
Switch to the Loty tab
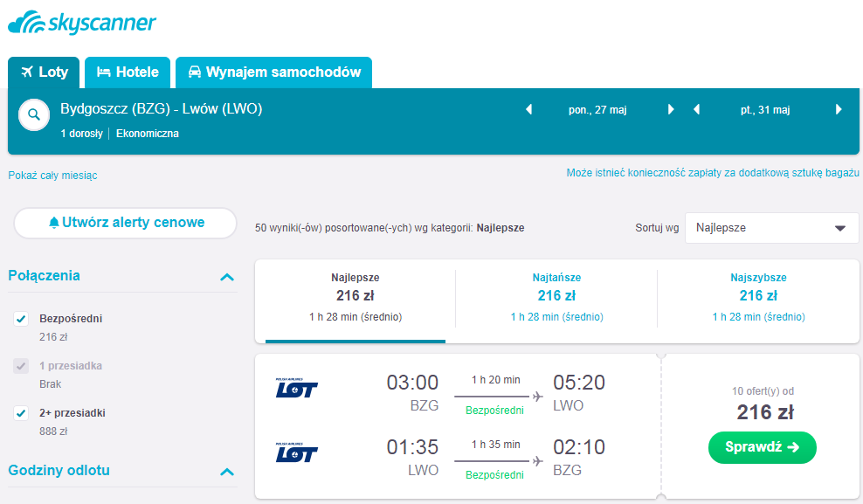44,72
